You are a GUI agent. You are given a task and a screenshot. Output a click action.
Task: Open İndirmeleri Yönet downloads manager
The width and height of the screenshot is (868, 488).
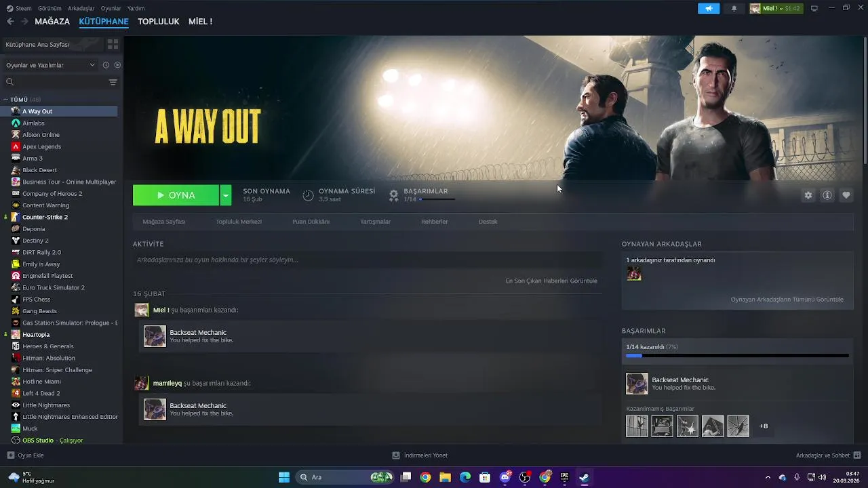click(x=420, y=455)
